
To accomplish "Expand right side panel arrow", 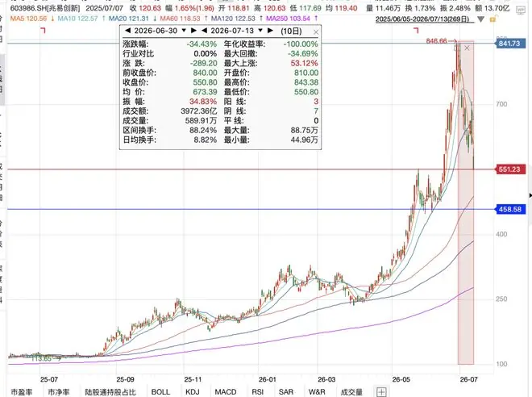I will pos(530,195).
